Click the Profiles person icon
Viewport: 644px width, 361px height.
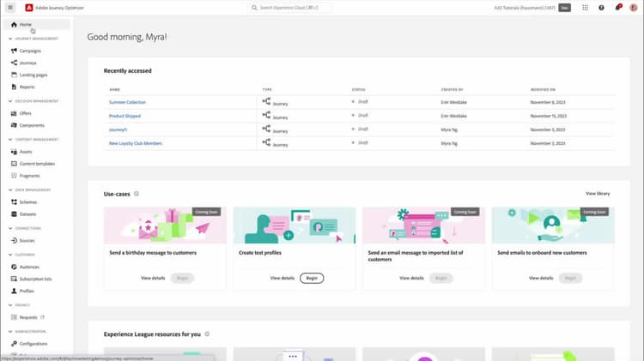(14, 291)
